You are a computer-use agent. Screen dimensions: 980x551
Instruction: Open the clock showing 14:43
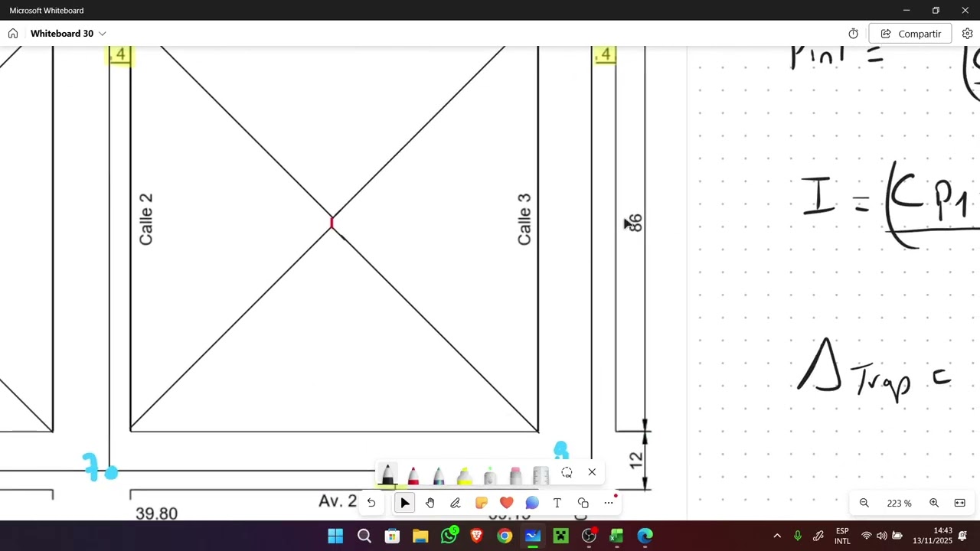[x=933, y=536]
